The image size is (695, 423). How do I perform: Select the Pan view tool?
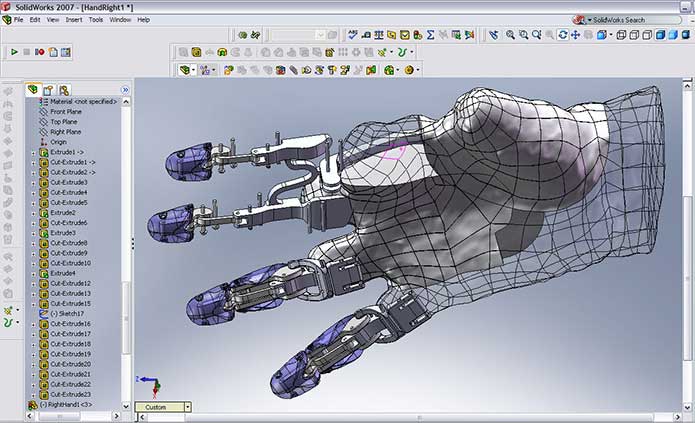click(x=575, y=35)
